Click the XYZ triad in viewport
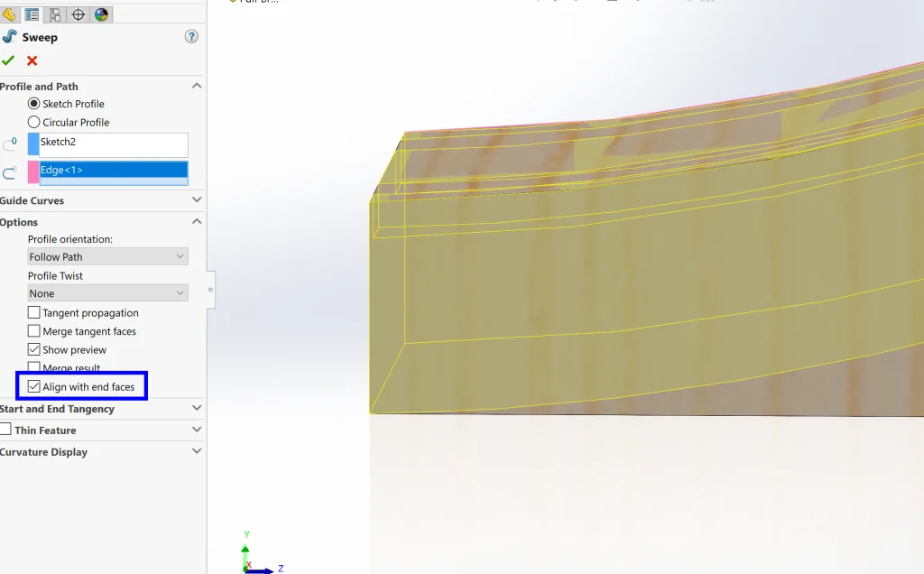 point(262,552)
